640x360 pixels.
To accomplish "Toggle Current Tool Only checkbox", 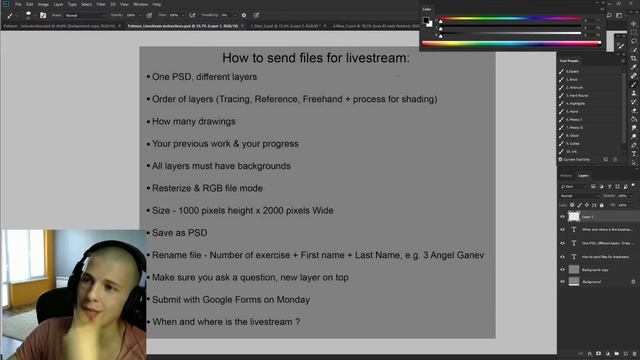I will pos(560,159).
